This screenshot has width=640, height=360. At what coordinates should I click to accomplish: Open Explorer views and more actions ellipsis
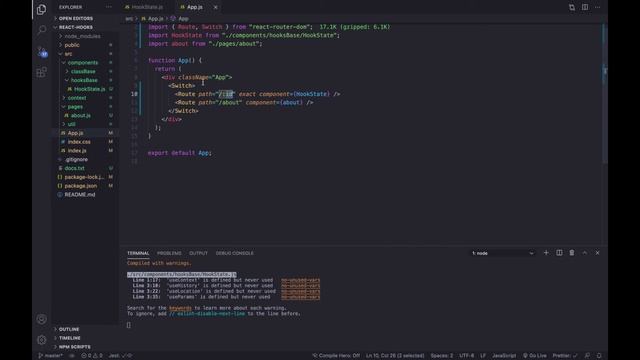coord(109,7)
